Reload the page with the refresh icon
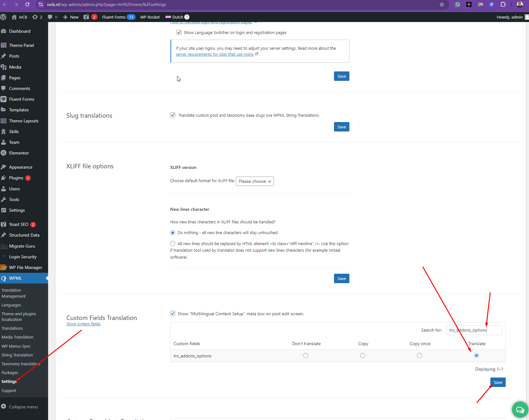This screenshot has width=529, height=420. [x=27, y=4]
